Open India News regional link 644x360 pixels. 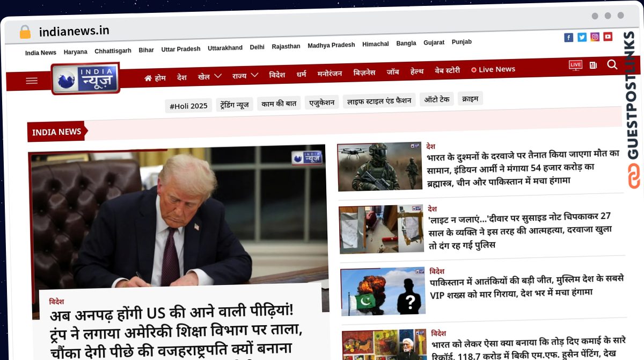pyautogui.click(x=41, y=53)
